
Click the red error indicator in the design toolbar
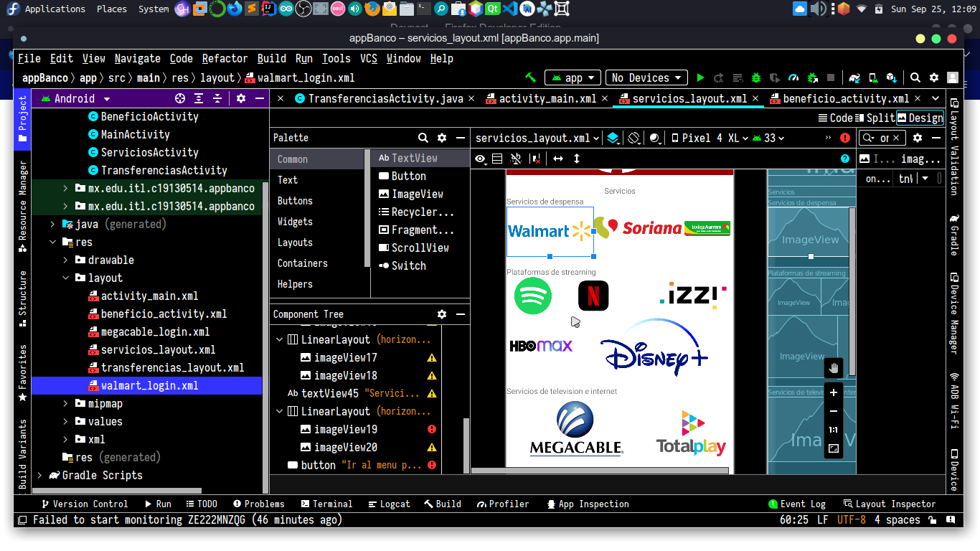coord(846,138)
